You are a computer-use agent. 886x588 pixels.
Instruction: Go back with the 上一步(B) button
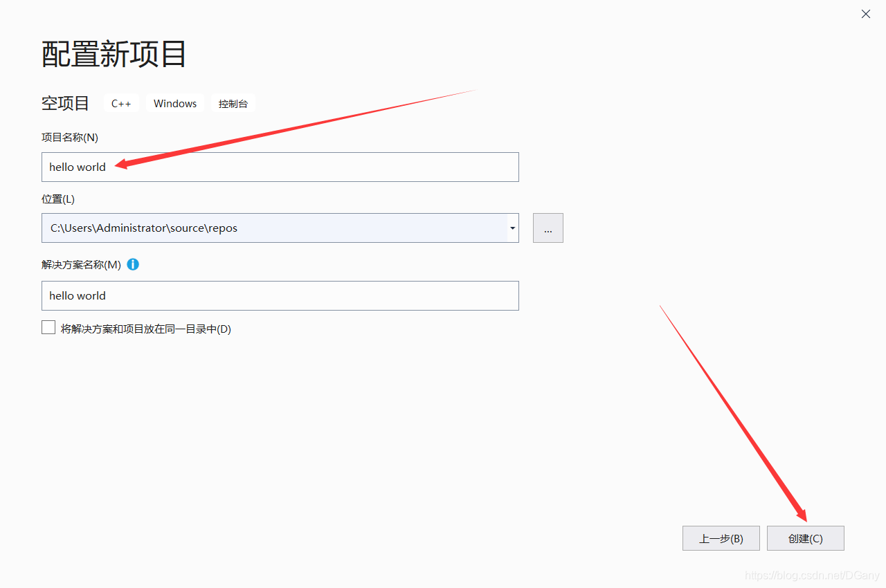(x=721, y=538)
